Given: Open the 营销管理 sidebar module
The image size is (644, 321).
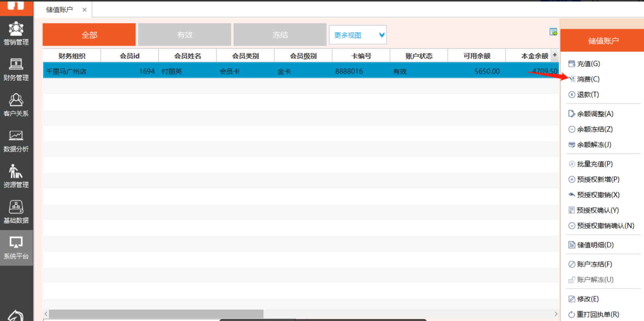Looking at the screenshot, I should pos(16,34).
